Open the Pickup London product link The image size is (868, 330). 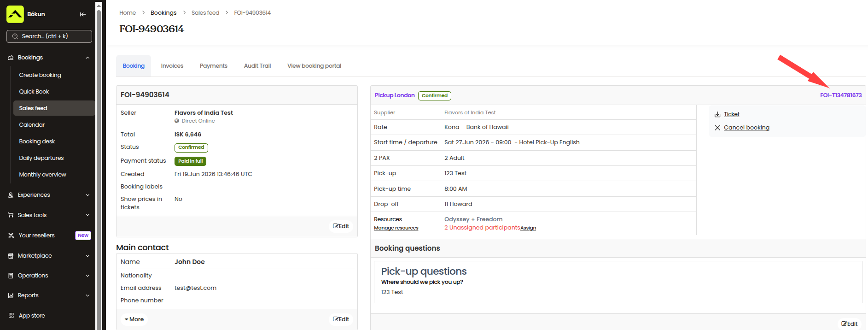click(x=395, y=95)
